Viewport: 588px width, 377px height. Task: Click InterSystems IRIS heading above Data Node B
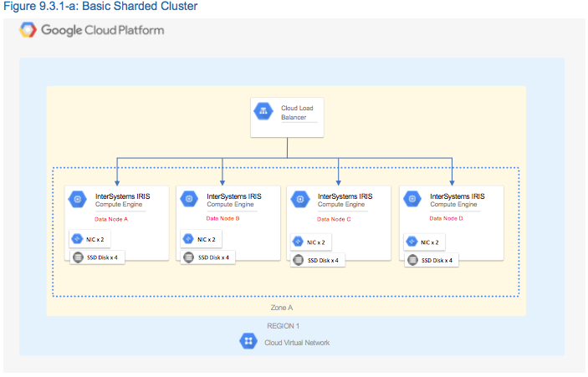point(234,196)
